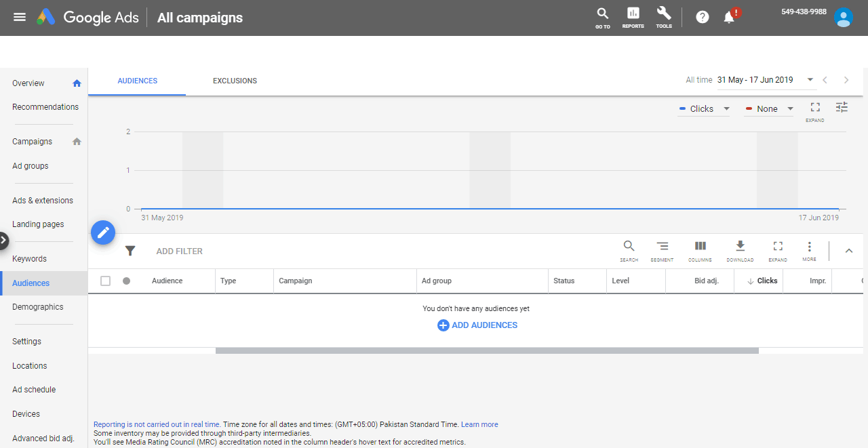
Task: Open the Learn more link
Action: click(x=479, y=424)
